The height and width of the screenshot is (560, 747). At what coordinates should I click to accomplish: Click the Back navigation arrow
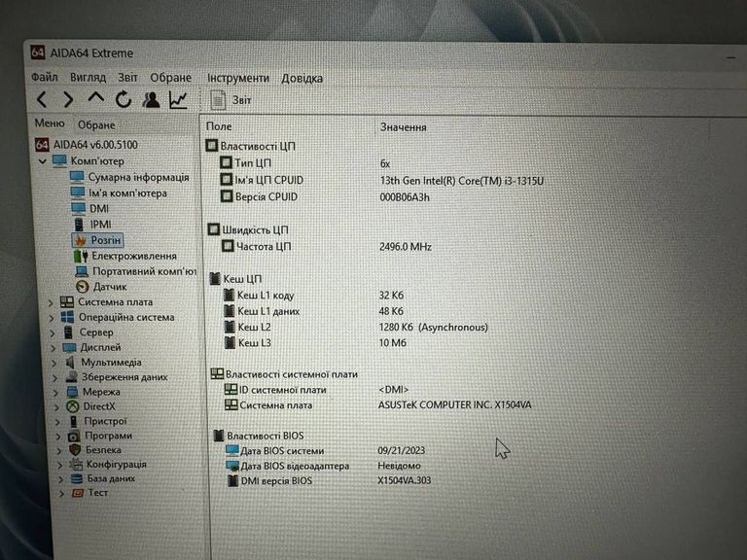[42, 99]
